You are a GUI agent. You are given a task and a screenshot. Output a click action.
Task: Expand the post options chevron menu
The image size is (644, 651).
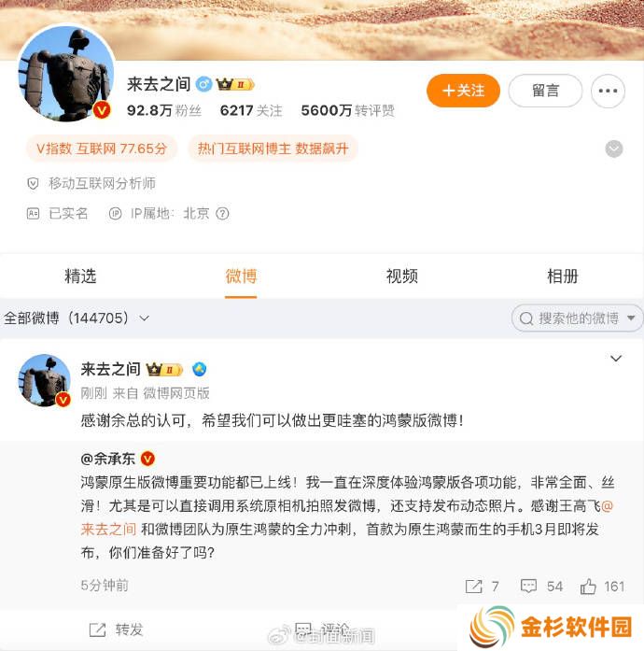[x=616, y=358]
